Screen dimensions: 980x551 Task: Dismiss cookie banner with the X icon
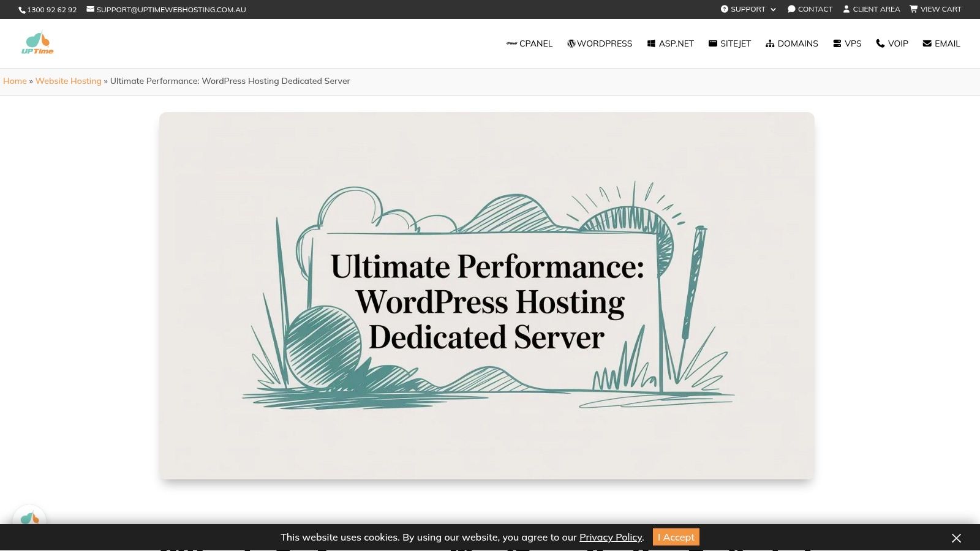pos(956,538)
